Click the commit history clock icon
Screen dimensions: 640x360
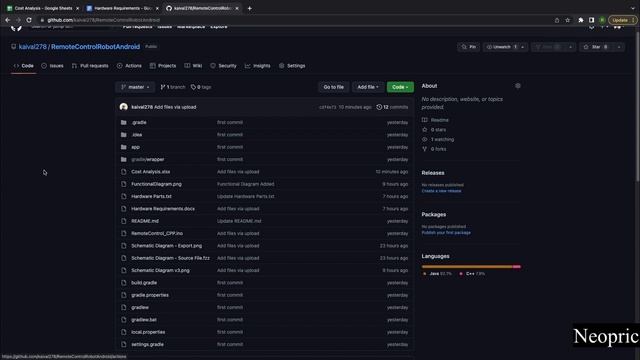[379, 107]
